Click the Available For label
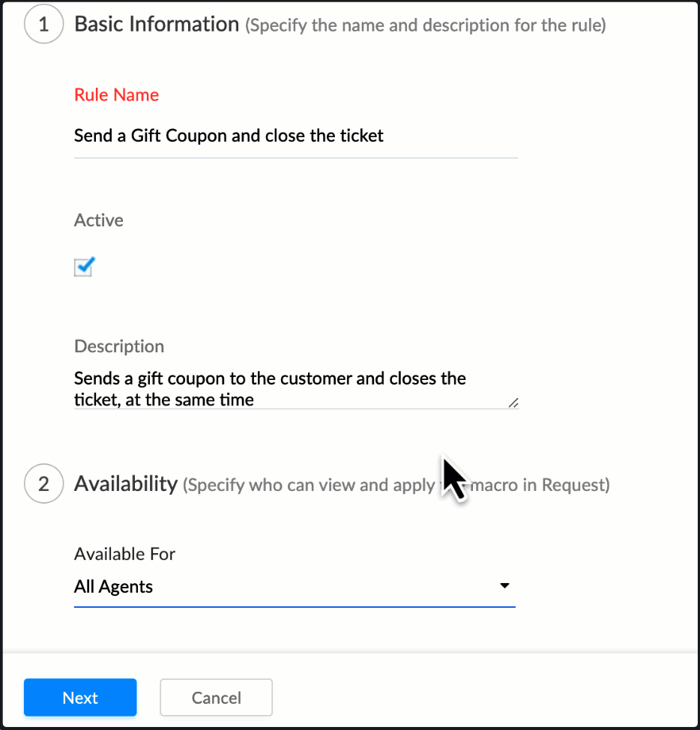 pyautogui.click(x=124, y=554)
